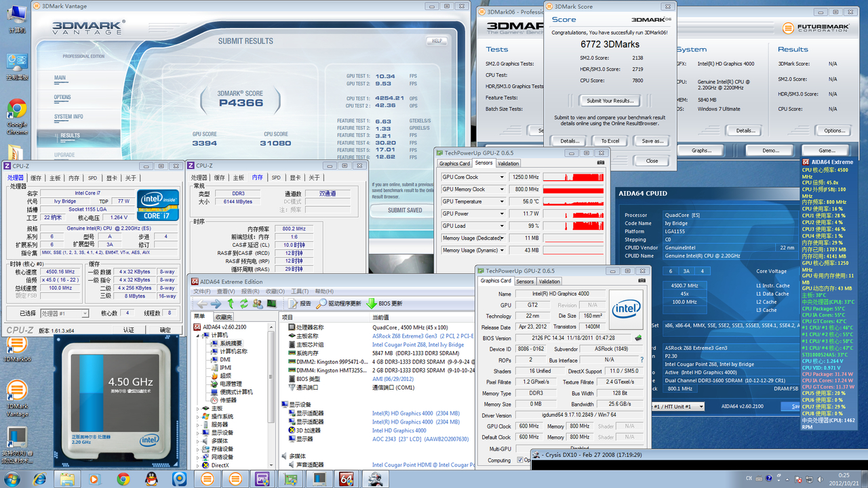Open 文件(F) menu in AIDA64
This screenshot has height=488, width=868.
202,291
